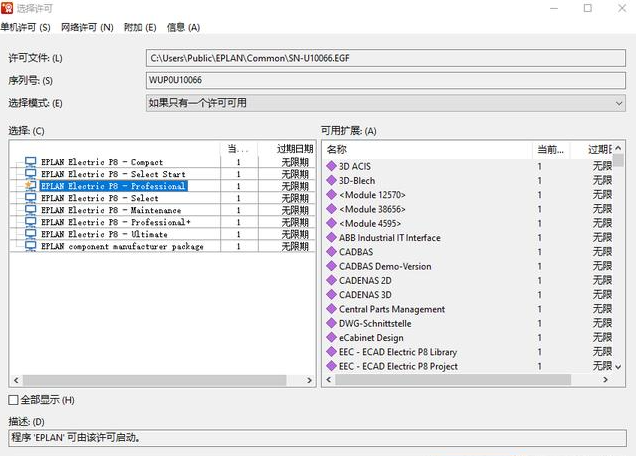The width and height of the screenshot is (636, 456).
Task: Click the Professional license starred monitor icon
Action: (x=30, y=186)
